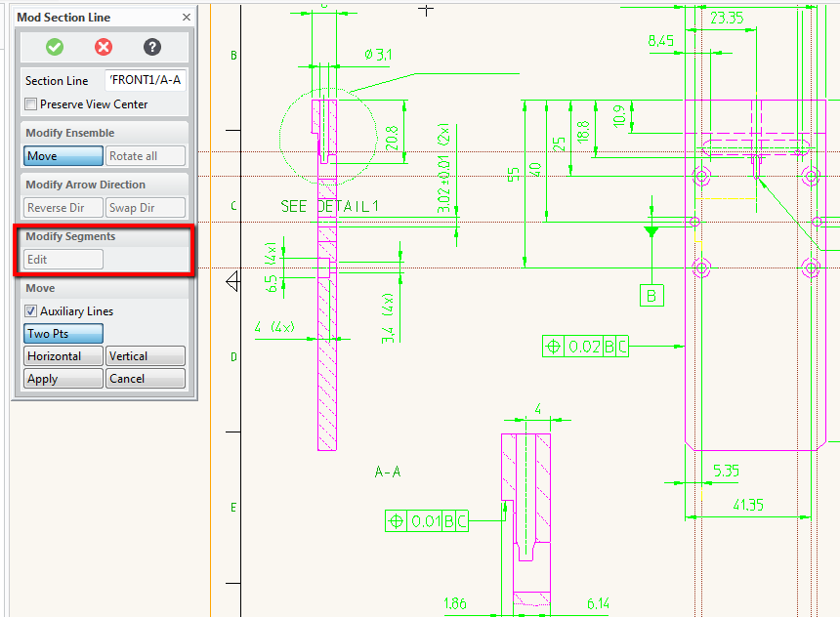Click the position symbol in 0.01 B C frame
Screen dimensions: 840x617
coord(397,521)
